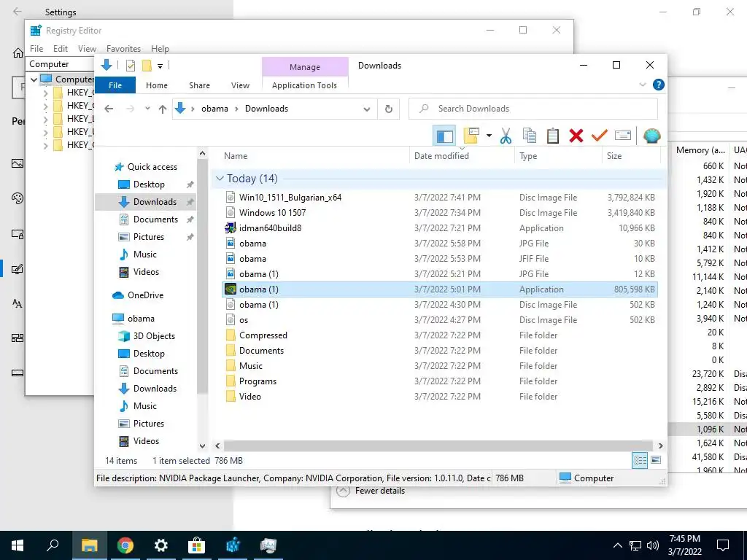The width and height of the screenshot is (747, 560).
Task: Open the Application Tools ribbon tab
Action: click(x=304, y=85)
